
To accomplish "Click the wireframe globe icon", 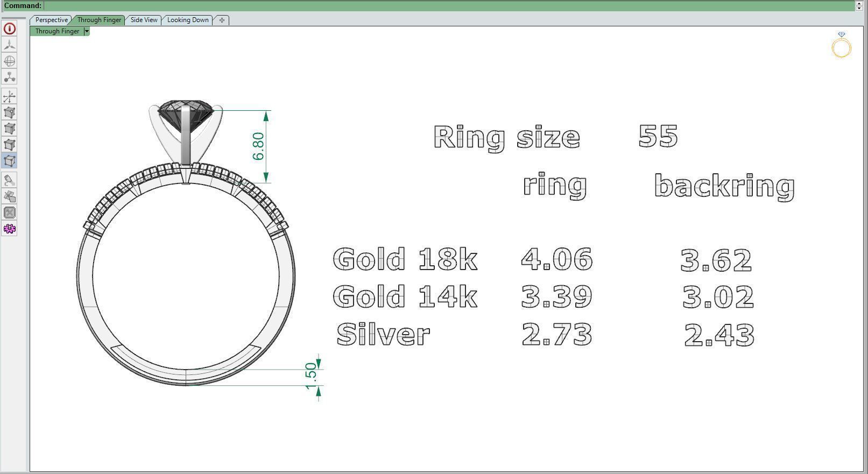I will tap(9, 61).
